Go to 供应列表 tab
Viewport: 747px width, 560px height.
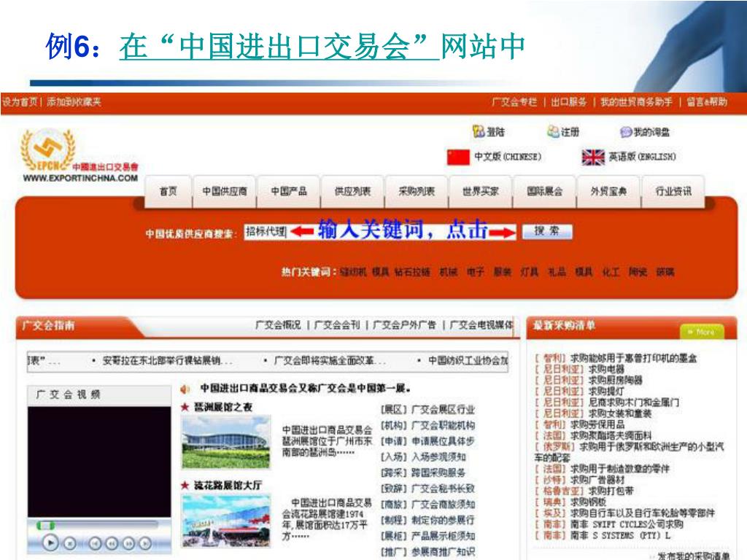[x=352, y=192]
